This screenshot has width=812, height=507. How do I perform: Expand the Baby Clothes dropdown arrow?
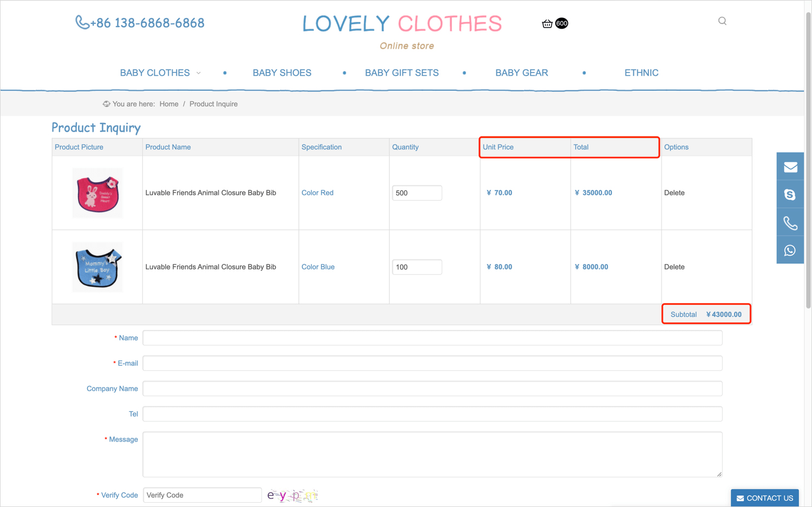pos(199,73)
